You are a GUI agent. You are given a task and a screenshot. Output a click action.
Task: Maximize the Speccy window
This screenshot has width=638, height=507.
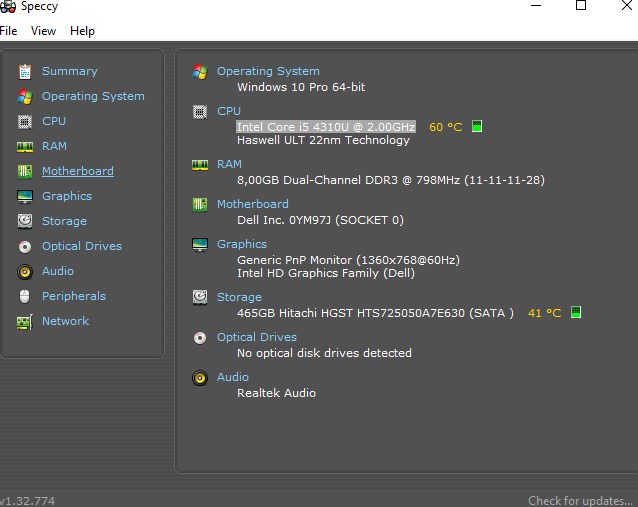(581, 5)
